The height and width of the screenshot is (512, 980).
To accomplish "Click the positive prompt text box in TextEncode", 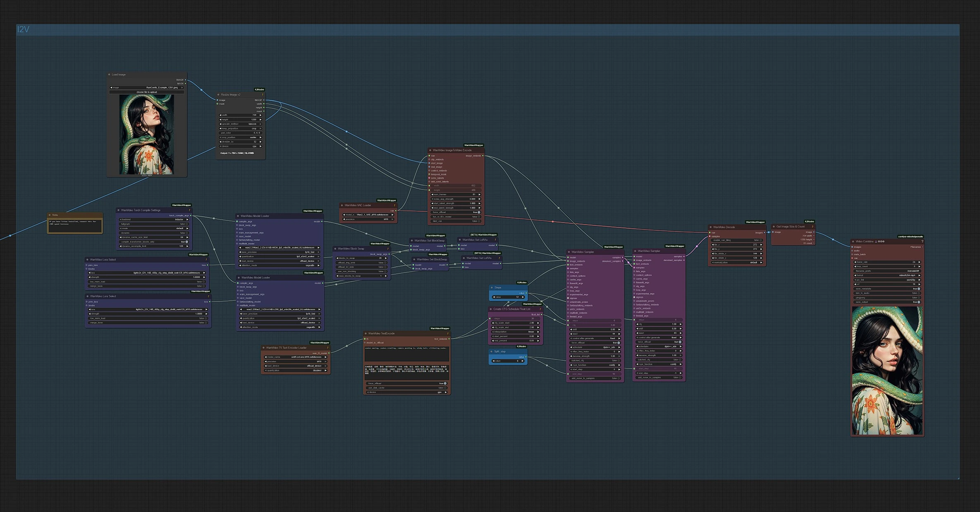I will 407,355.
